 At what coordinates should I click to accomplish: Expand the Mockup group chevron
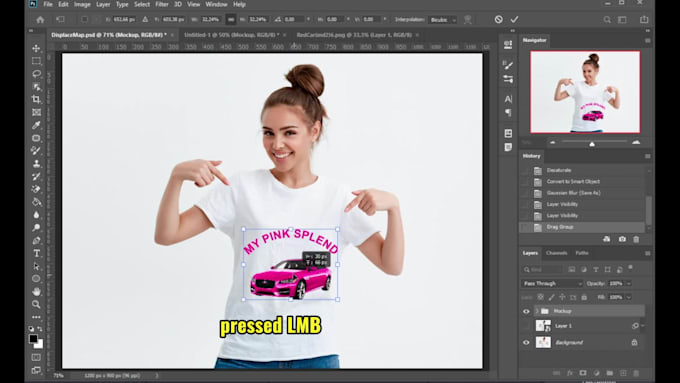pos(537,311)
